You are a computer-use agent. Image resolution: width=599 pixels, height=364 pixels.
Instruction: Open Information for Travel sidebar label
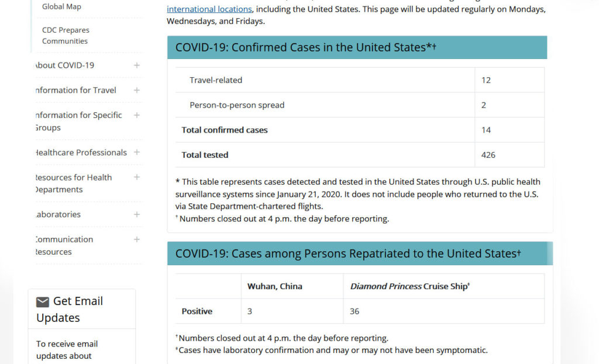[x=75, y=90]
